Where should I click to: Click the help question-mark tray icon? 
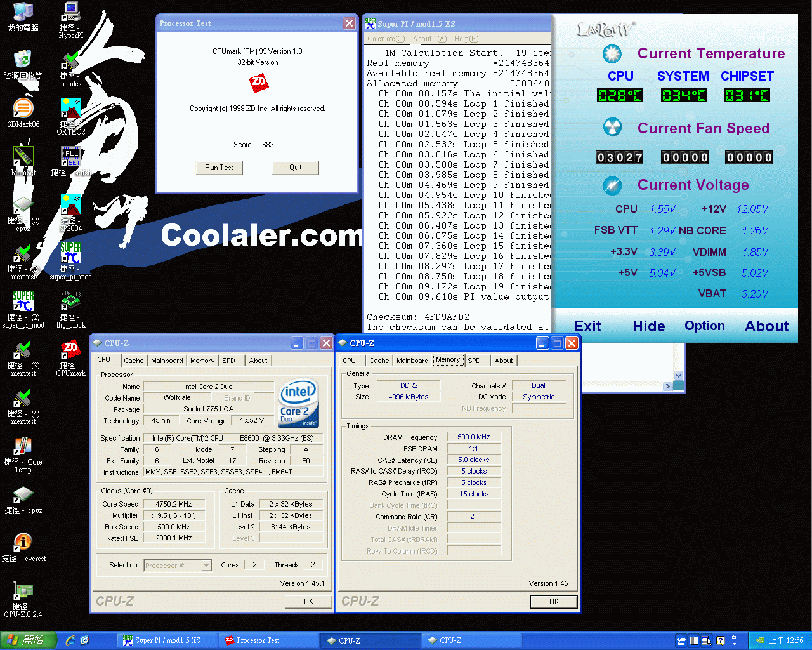[720, 640]
